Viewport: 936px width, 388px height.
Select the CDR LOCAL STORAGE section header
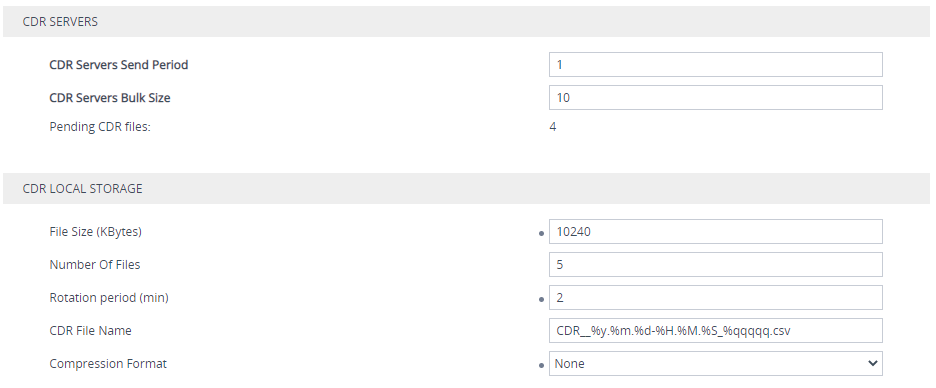[x=467, y=189]
